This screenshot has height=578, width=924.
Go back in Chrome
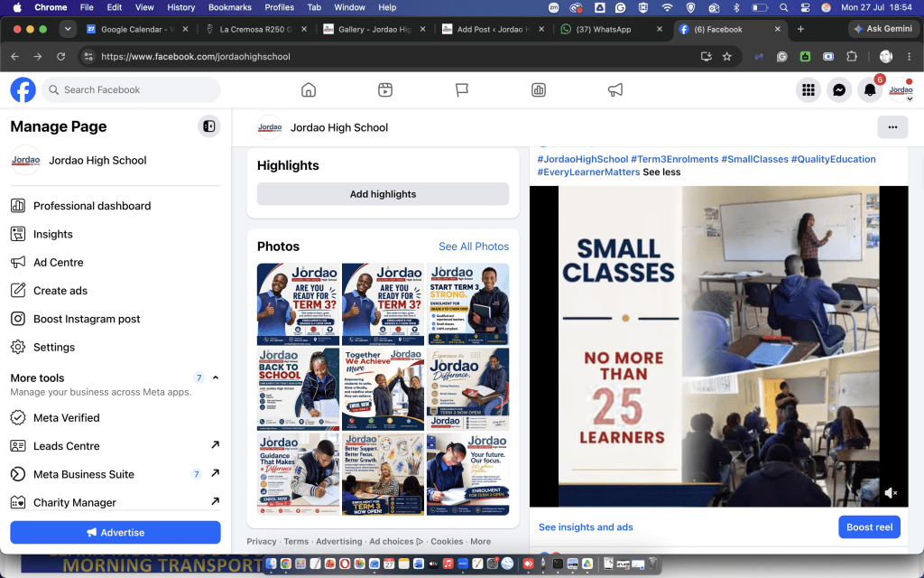click(x=15, y=57)
